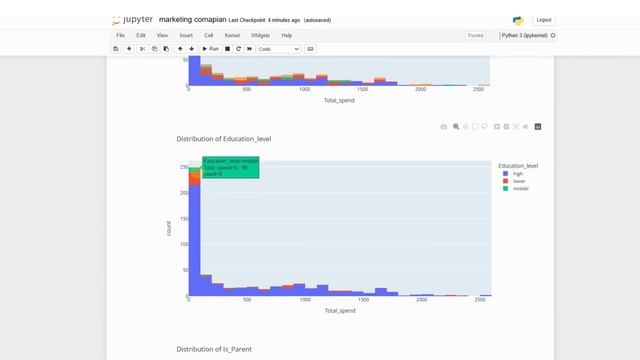Image resolution: width=640 pixels, height=360 pixels.
Task: Log out with the Logout button
Action: [544, 20]
